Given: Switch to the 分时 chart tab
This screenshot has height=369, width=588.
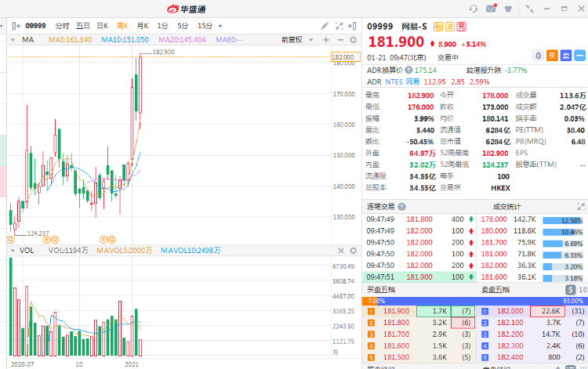Looking at the screenshot, I should [x=62, y=26].
